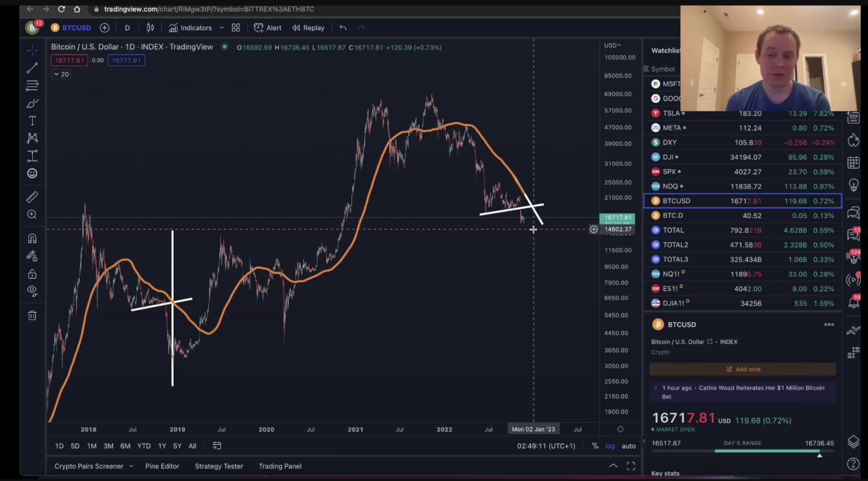The width and height of the screenshot is (868, 481).
Task: Click the browser reload button
Action: [x=61, y=9]
